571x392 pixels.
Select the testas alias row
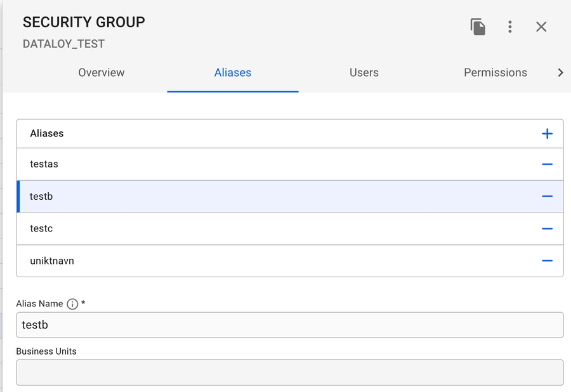(254, 164)
